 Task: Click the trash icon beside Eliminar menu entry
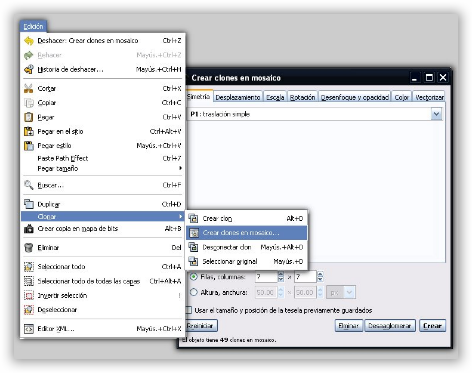29,248
